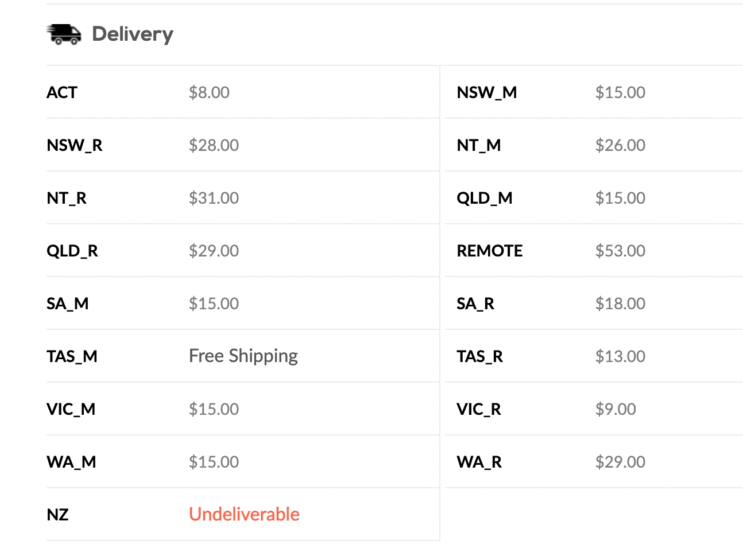Select the WA_M region label
The height and width of the screenshot is (560, 743).
(71, 462)
